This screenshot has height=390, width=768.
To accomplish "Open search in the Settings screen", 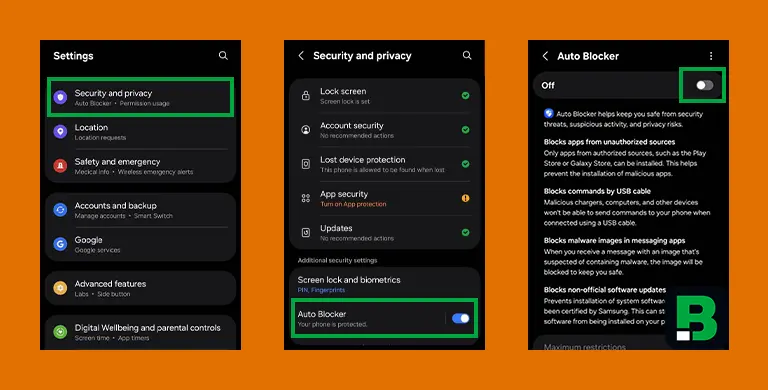I will pyautogui.click(x=223, y=55).
